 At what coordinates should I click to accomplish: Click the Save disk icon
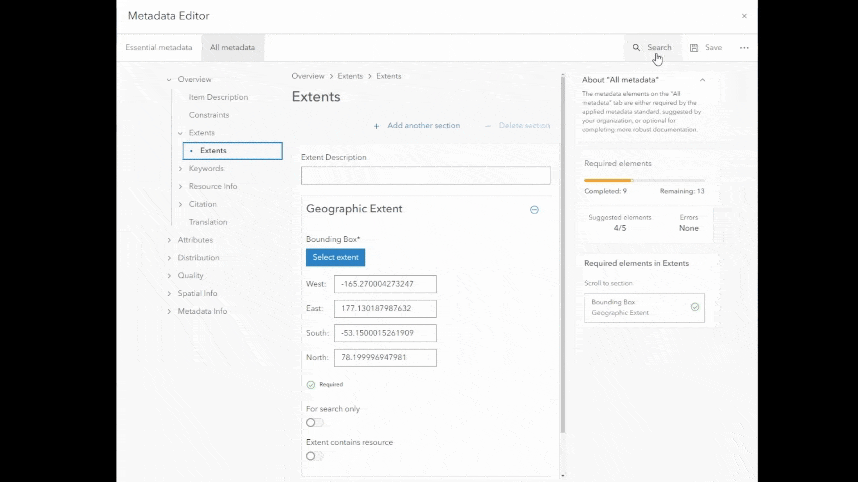[x=694, y=48]
